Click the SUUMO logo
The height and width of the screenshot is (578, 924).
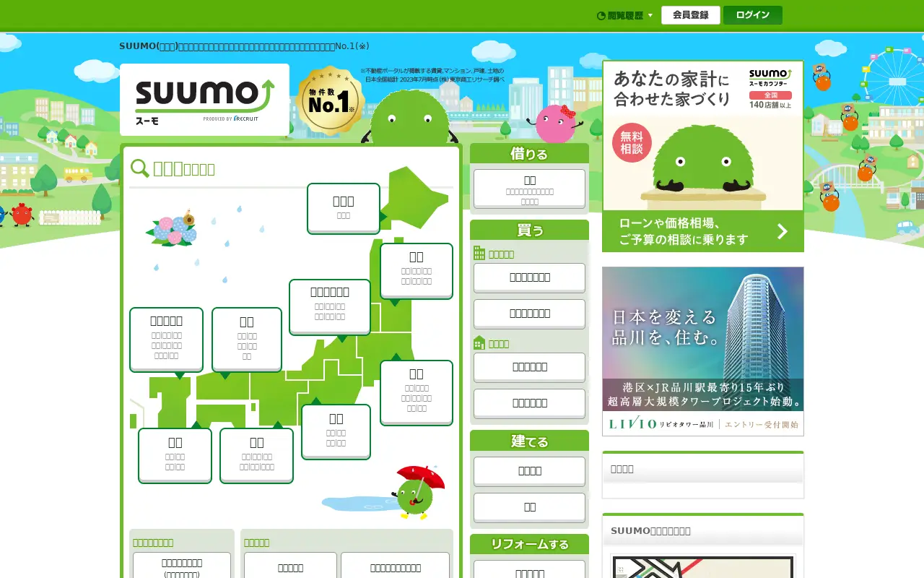click(204, 100)
